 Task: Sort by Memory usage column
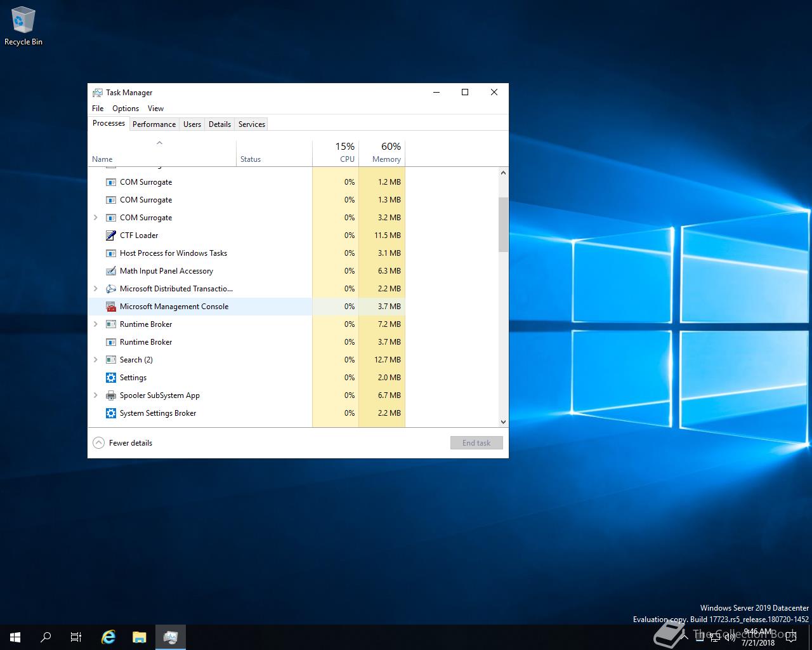[x=382, y=153]
